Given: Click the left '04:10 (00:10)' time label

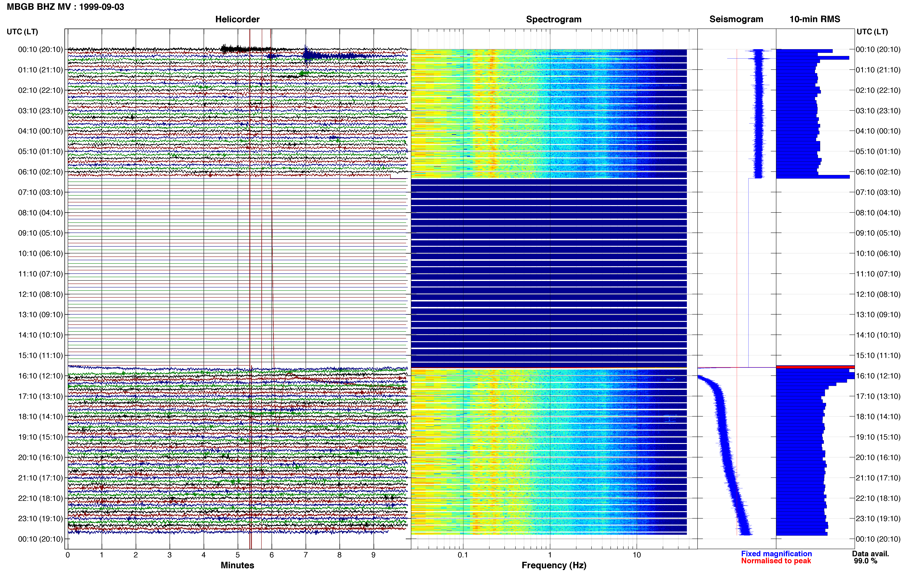Looking at the screenshot, I should [x=41, y=131].
